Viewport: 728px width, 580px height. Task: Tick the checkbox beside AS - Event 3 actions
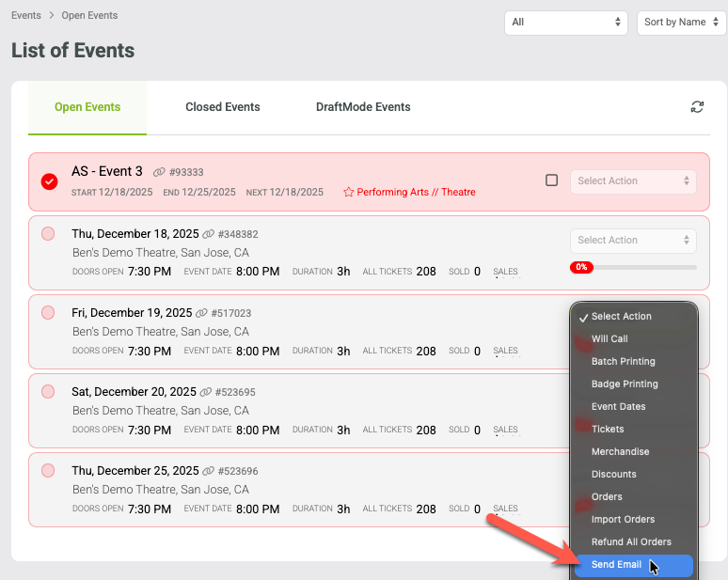click(551, 180)
